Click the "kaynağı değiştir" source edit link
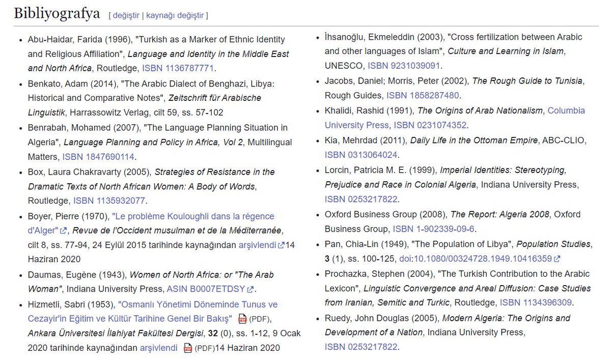 pos(175,15)
